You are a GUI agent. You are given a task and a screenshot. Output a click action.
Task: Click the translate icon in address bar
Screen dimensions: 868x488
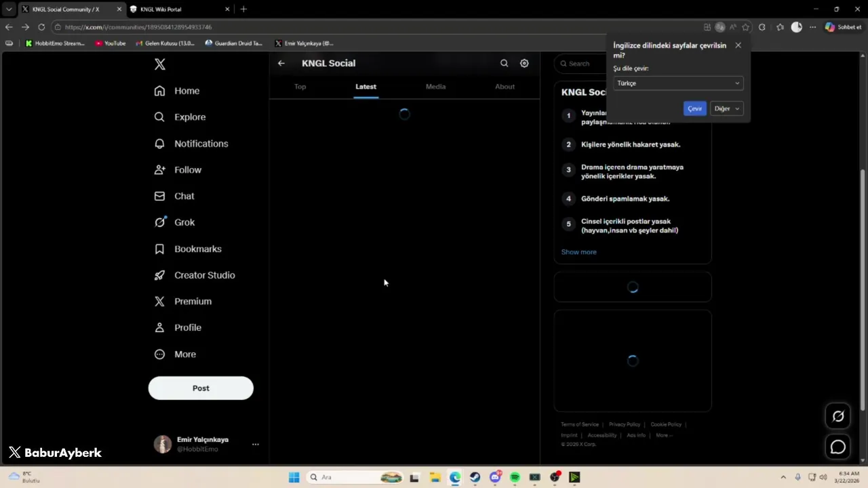[x=720, y=27]
